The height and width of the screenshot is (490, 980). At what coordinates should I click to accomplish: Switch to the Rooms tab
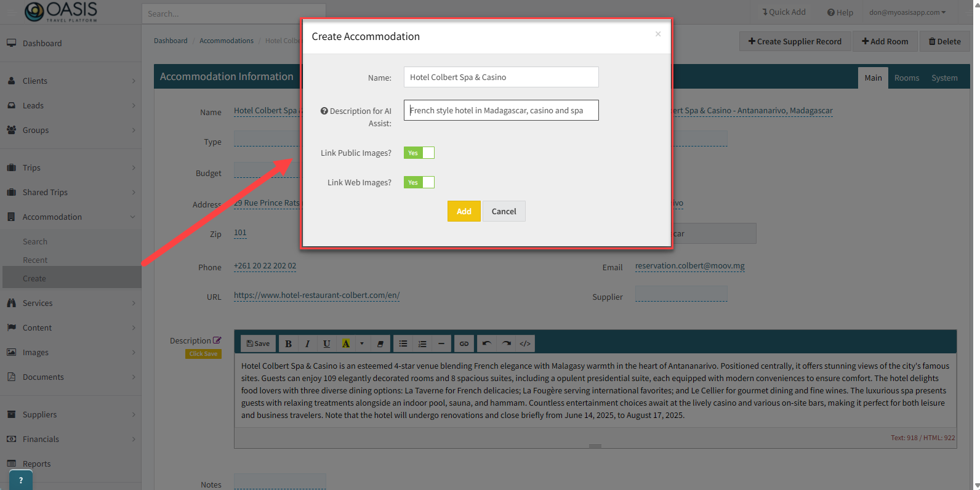pos(907,78)
